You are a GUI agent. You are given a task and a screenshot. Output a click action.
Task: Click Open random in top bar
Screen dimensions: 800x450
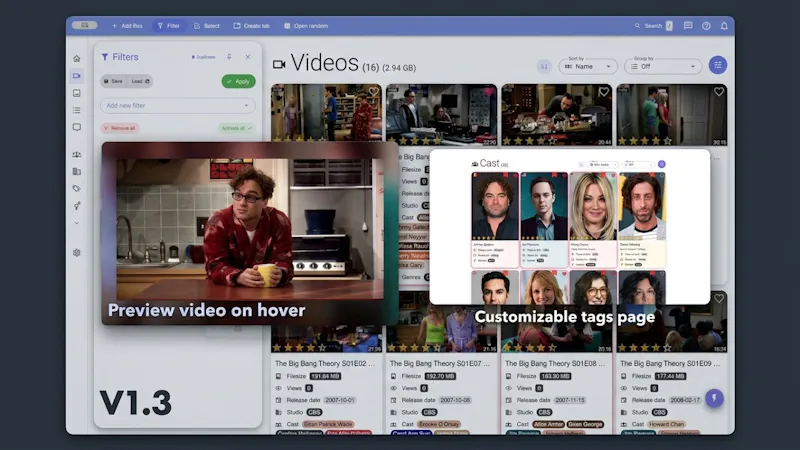click(x=306, y=26)
